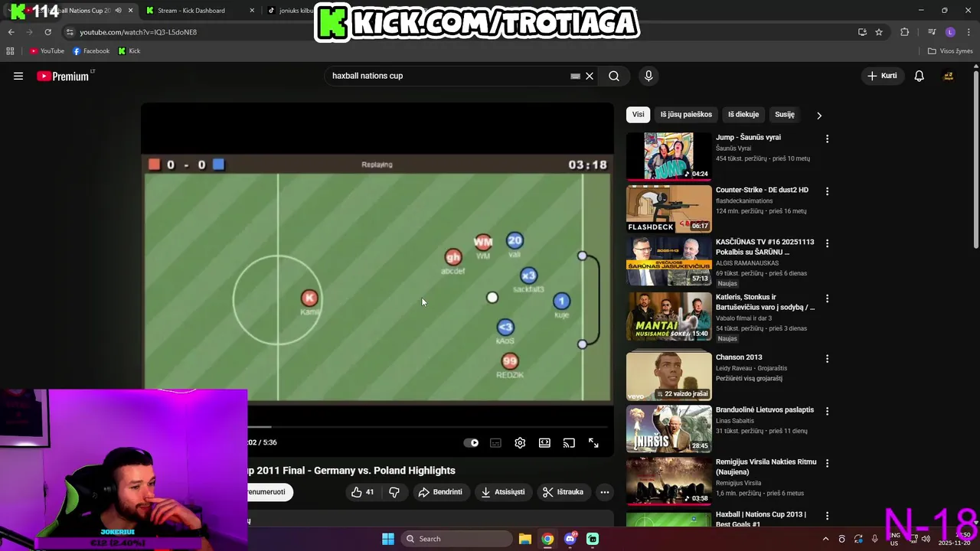Open player settings gear
Image resolution: width=980 pixels, height=551 pixels.
pyautogui.click(x=520, y=443)
